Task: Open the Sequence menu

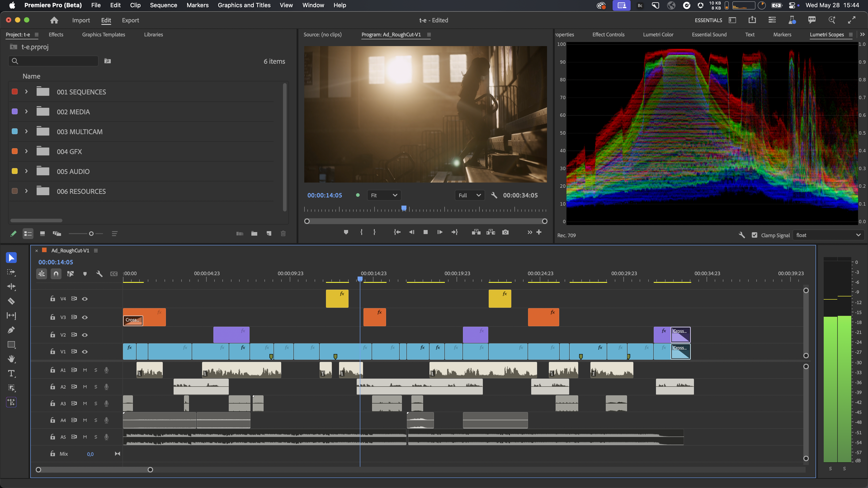Action: (x=163, y=5)
